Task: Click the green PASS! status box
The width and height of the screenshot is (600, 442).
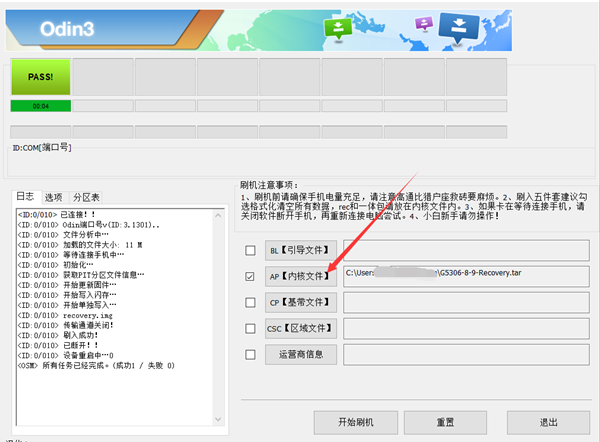Action: 41,77
